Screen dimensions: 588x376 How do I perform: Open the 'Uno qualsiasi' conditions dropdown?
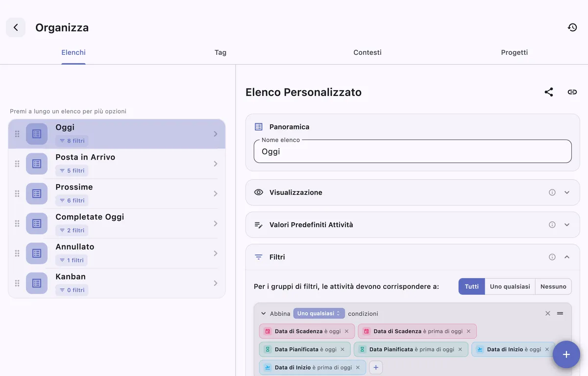coord(319,313)
